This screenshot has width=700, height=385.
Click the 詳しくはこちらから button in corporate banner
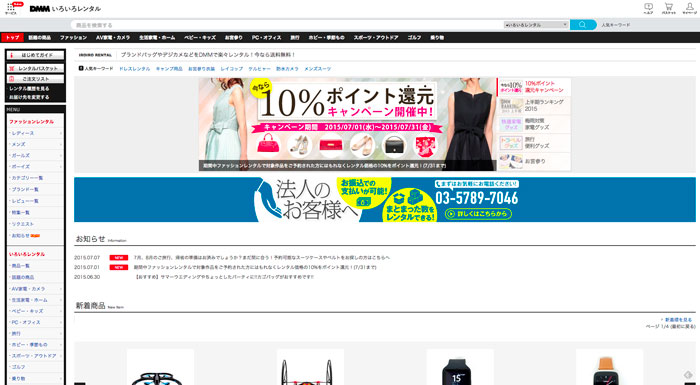coord(478,214)
